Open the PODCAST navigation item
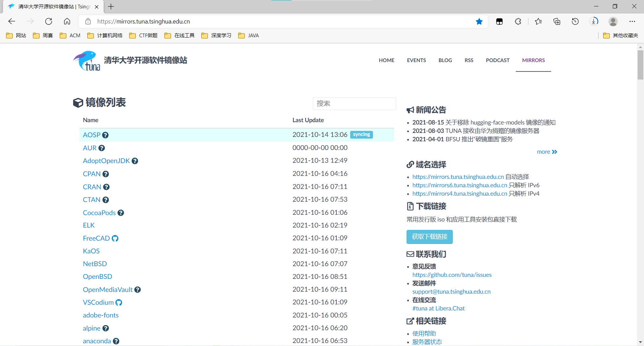Screen dimensions: 644x346 (x=498, y=60)
